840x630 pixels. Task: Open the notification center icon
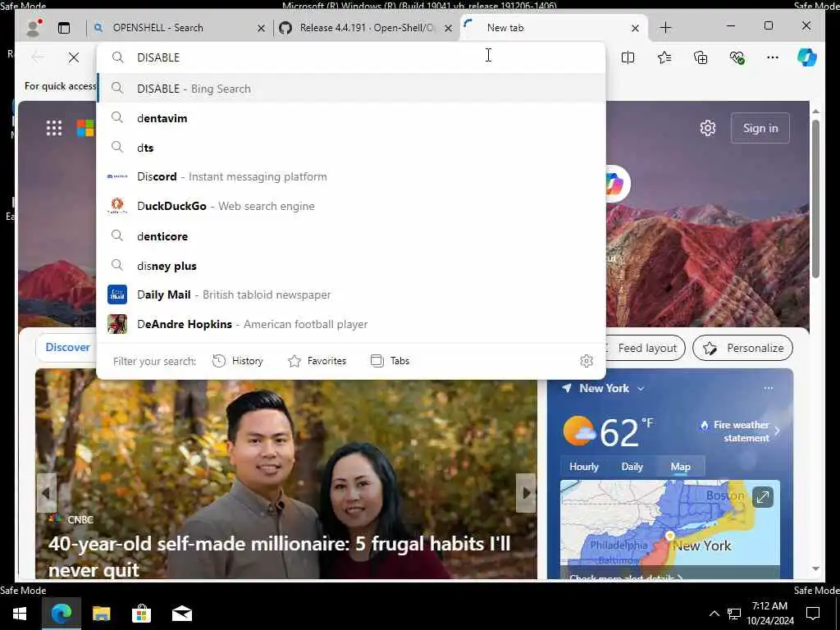(813, 614)
